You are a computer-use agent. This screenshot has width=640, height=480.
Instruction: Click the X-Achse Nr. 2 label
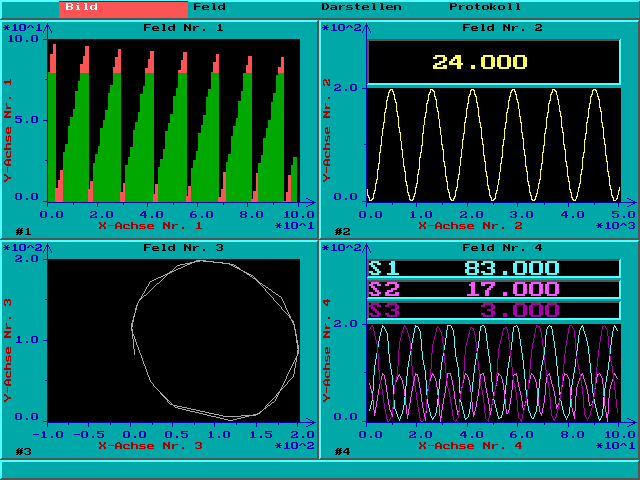[470, 226]
